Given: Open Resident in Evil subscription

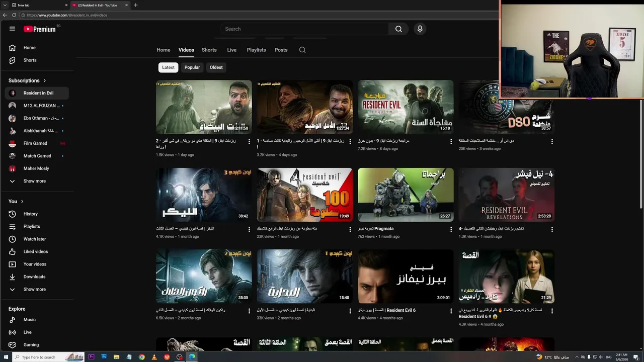Looking at the screenshot, I should (x=36, y=93).
